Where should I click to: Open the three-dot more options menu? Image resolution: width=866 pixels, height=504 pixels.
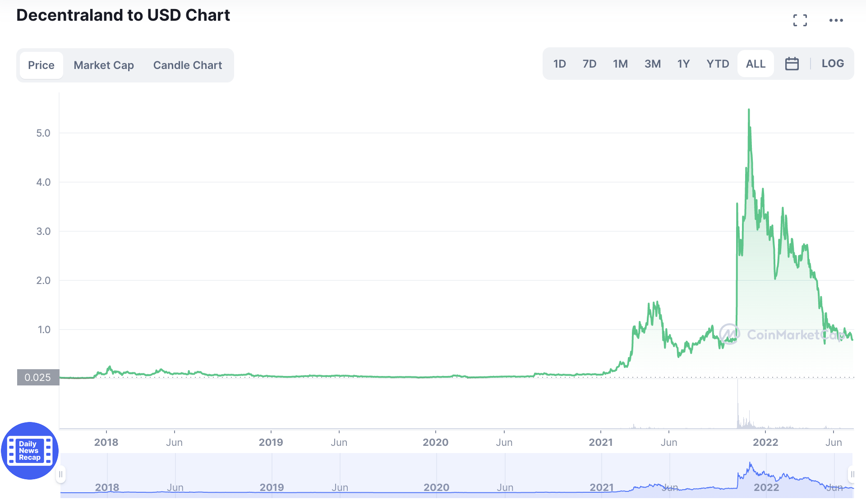[836, 20]
